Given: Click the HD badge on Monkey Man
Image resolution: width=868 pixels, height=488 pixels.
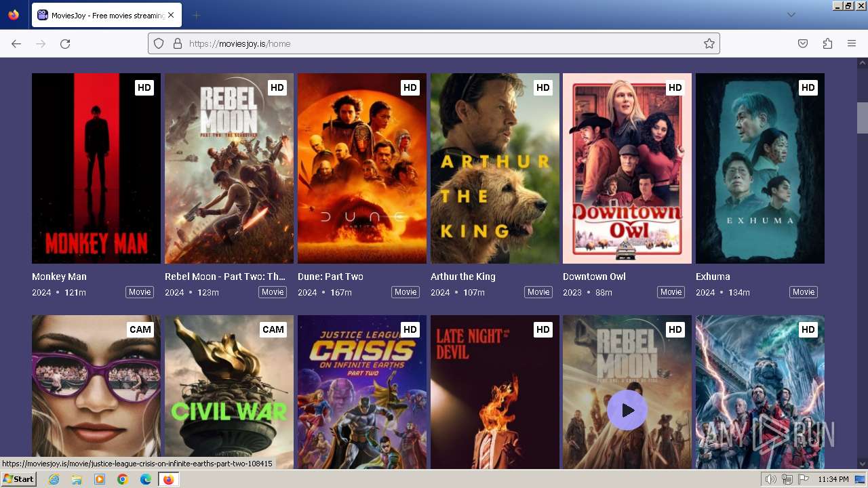Looking at the screenshot, I should coord(144,87).
